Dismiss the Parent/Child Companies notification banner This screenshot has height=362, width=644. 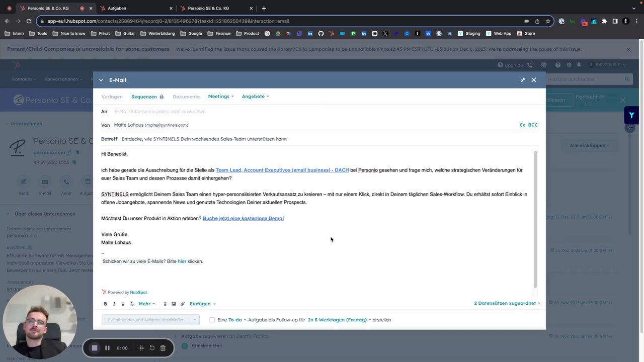(x=628, y=49)
